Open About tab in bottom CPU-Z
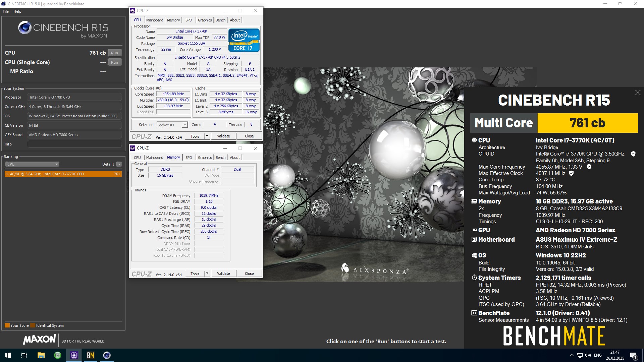Image resolution: width=644 pixels, height=362 pixels. tap(235, 158)
